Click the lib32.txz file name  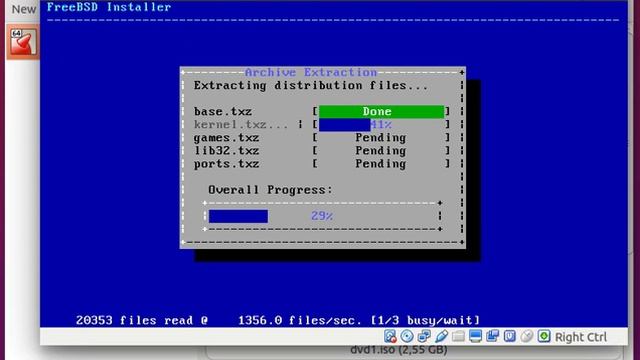(x=227, y=151)
